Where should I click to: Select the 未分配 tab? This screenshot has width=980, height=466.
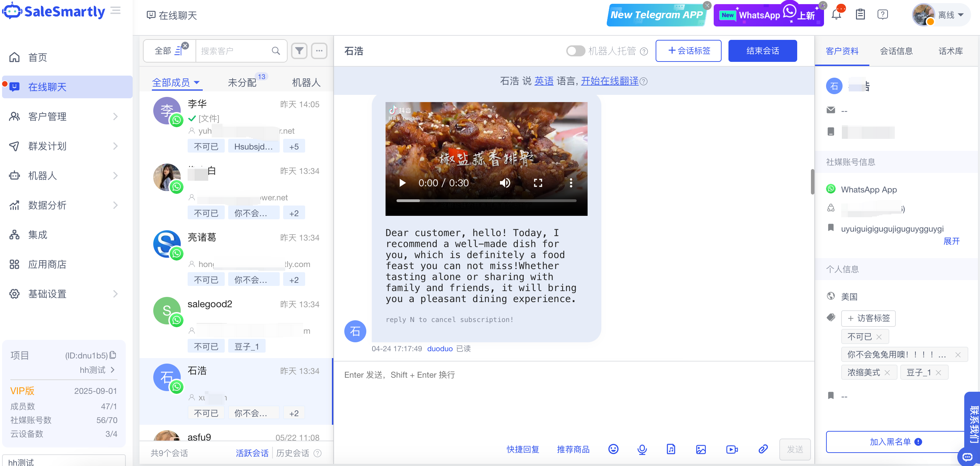(242, 82)
